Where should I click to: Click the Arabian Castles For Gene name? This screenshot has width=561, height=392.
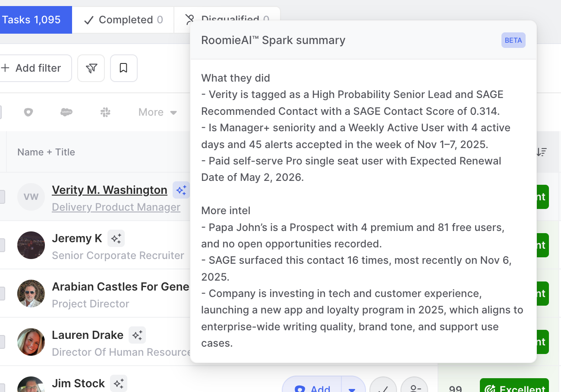(x=120, y=287)
